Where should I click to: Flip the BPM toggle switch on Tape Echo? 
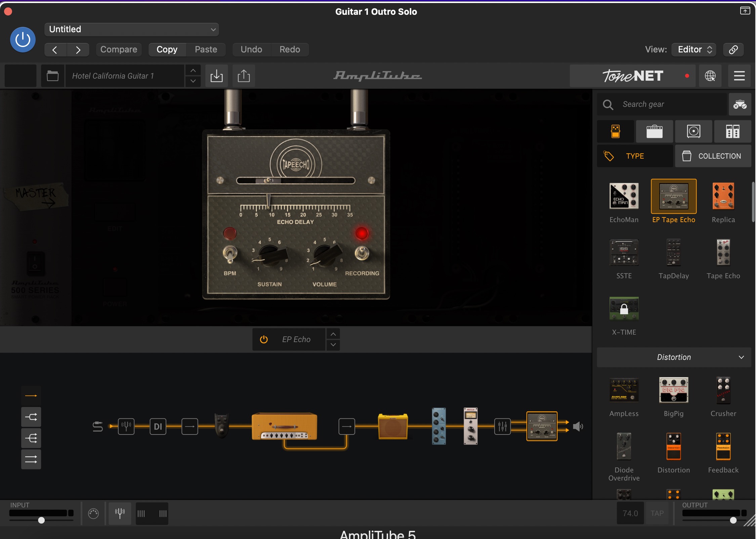click(230, 254)
